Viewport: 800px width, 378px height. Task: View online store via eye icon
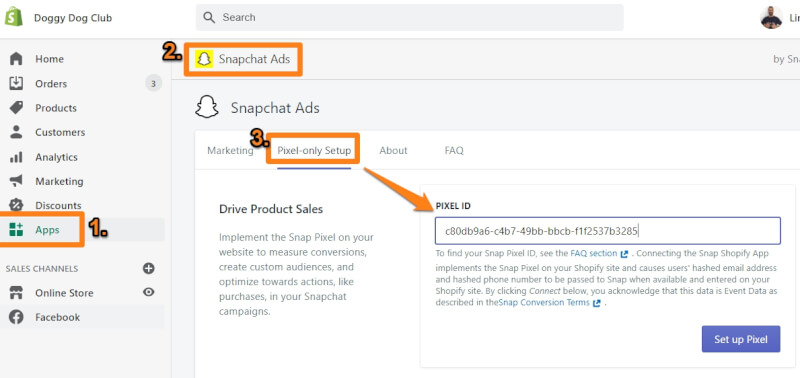148,292
